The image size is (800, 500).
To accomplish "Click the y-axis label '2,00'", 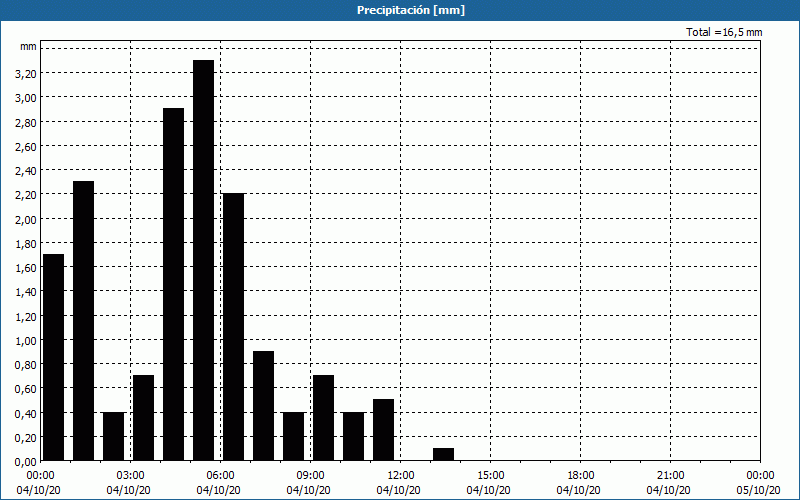I will pyautogui.click(x=26, y=219).
